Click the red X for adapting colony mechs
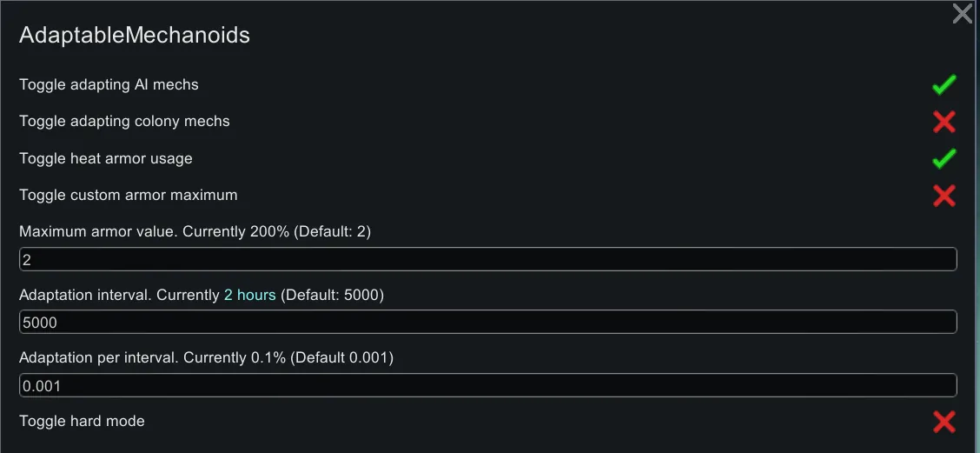The width and height of the screenshot is (980, 453). click(944, 122)
